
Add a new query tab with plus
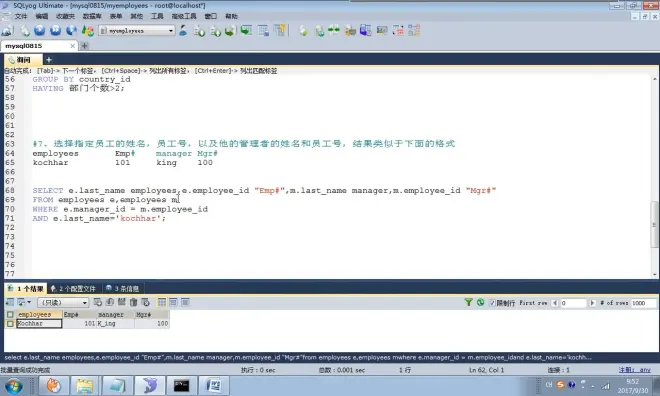[x=49, y=60]
